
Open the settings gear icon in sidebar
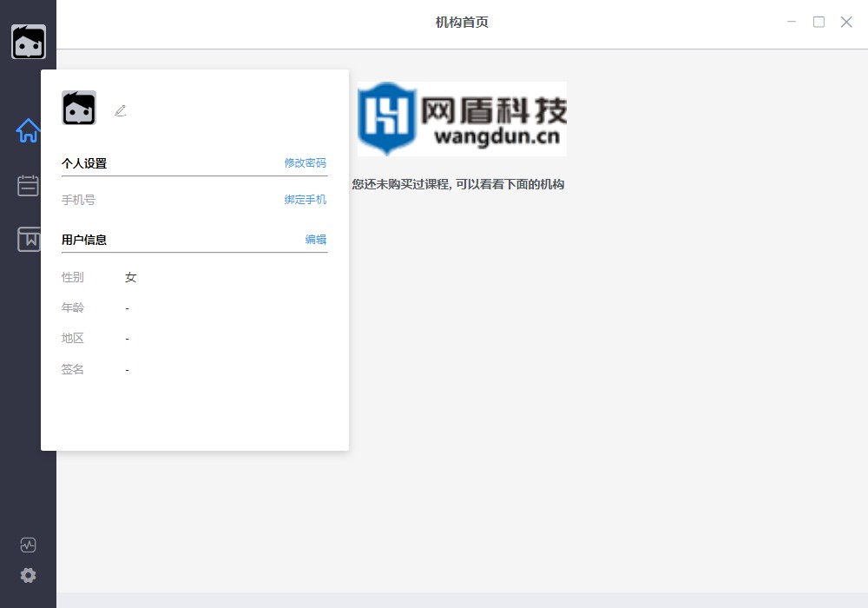click(x=28, y=575)
